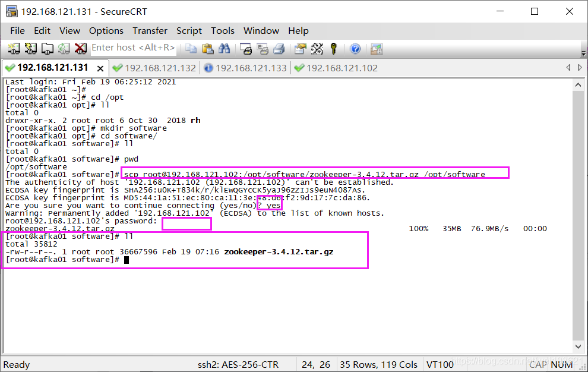Click the Reconnect session icon
The height and width of the screenshot is (372, 588).
(x=64, y=48)
